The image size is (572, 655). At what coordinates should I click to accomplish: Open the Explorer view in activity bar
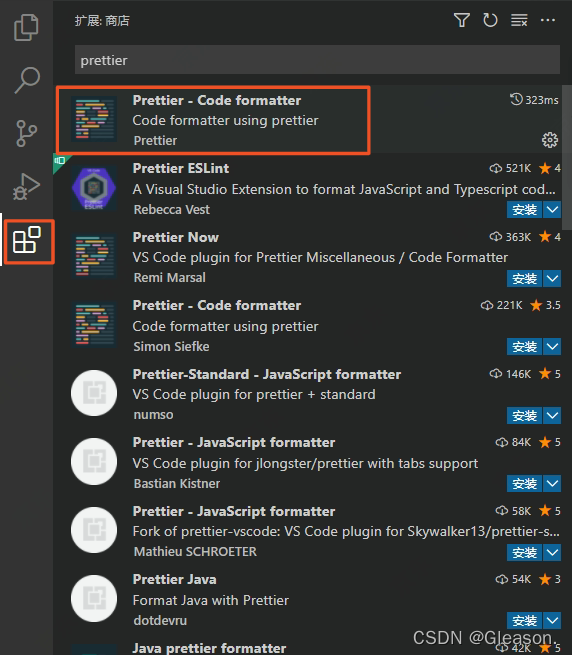tap(26, 28)
